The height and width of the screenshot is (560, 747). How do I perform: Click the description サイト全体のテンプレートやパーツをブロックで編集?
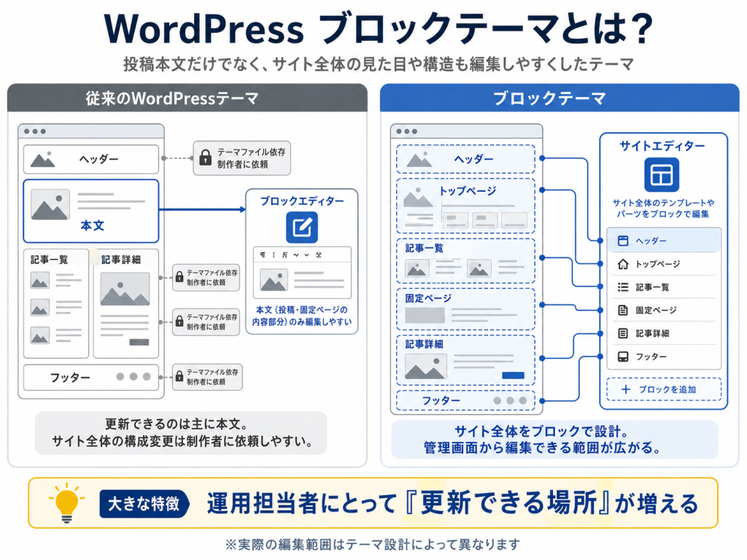click(x=662, y=209)
